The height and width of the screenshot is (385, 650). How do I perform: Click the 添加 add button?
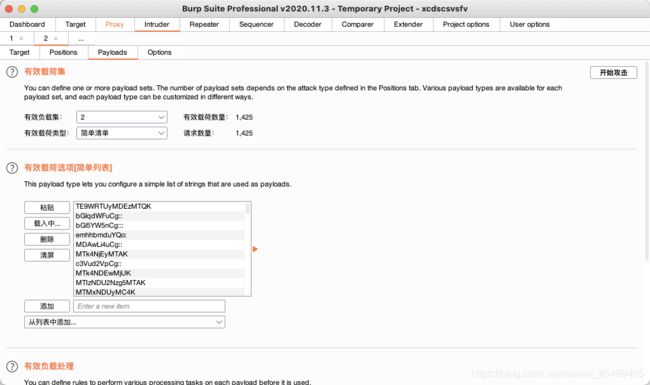point(47,306)
